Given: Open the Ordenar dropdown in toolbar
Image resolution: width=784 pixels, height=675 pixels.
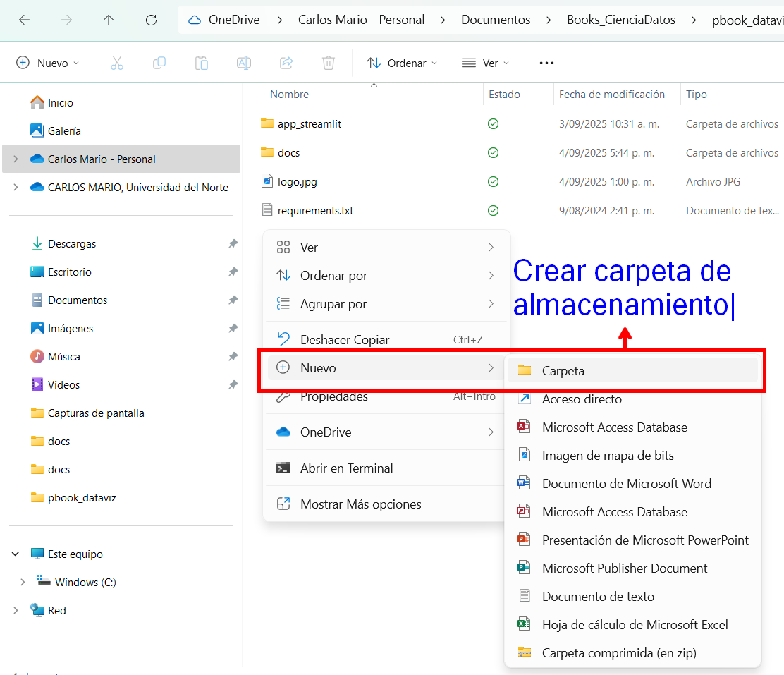Looking at the screenshot, I should click(401, 63).
